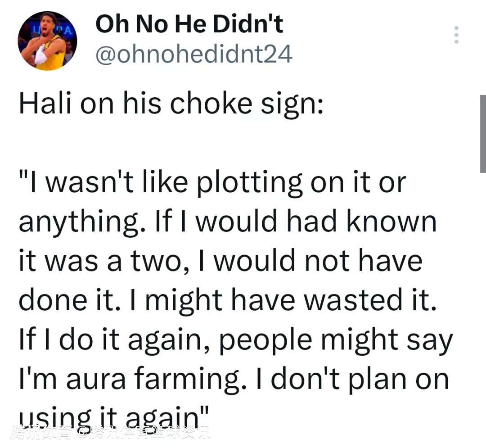Click the word 'anything.' in the quote
This screenshot has width=486, height=448.
[82, 222]
